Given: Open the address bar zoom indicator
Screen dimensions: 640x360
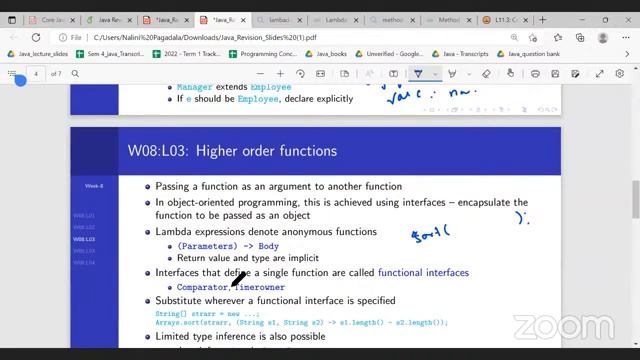Looking at the screenshot, I should pos(514,38).
